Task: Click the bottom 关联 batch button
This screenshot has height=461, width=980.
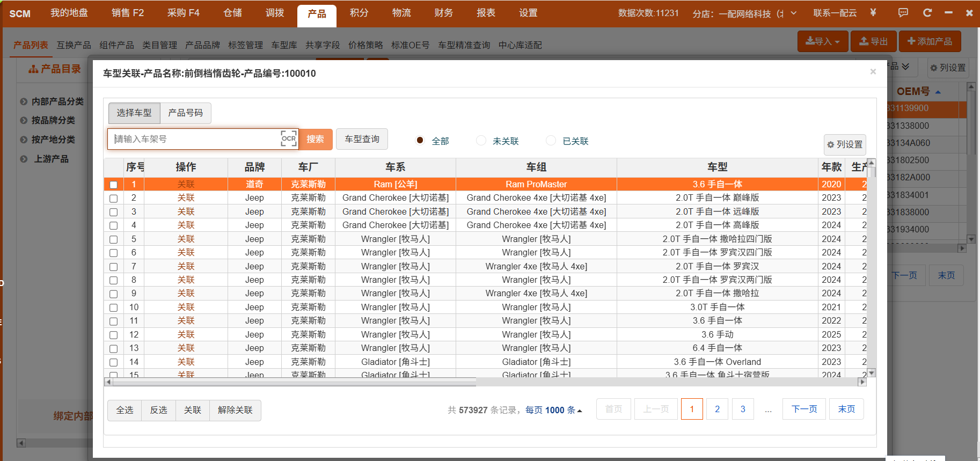Action: click(192, 410)
